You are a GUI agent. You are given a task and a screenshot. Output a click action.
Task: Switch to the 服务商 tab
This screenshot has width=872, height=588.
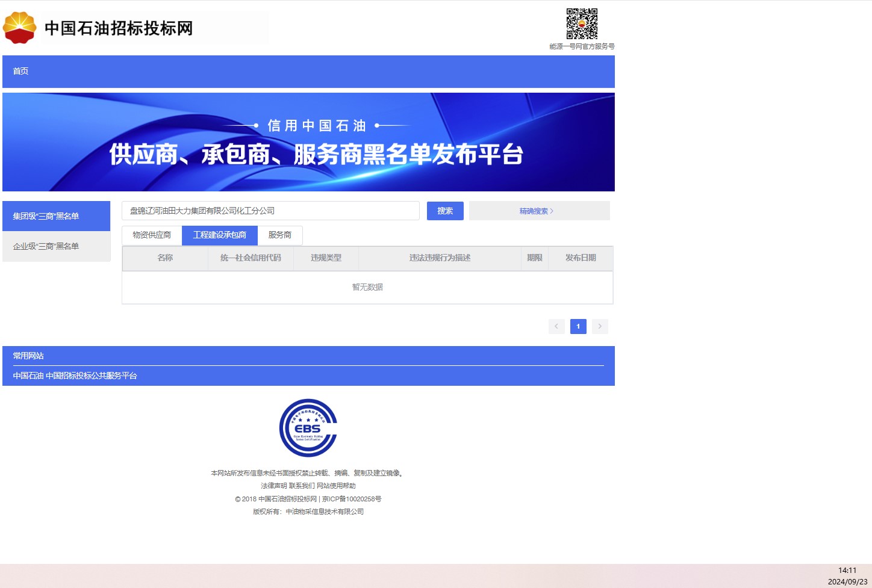click(x=280, y=235)
